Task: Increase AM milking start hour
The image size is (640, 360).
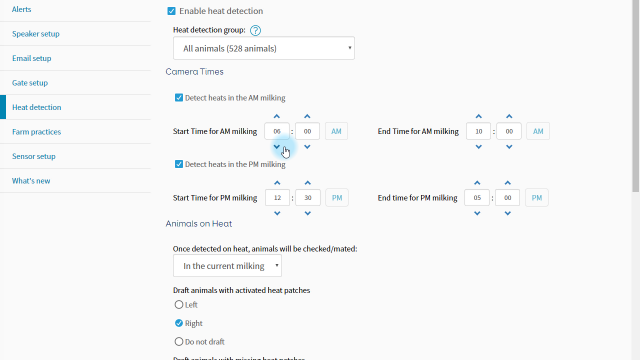Action: (277, 116)
